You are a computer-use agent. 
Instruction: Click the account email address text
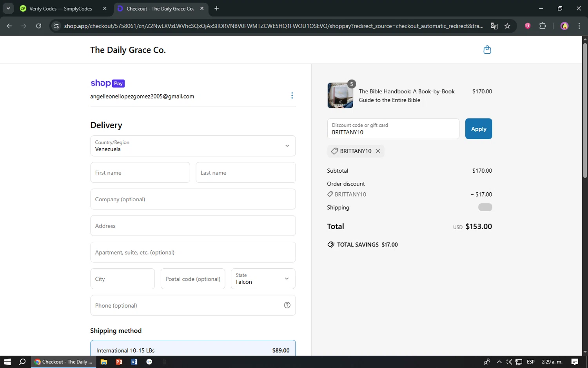(142, 96)
